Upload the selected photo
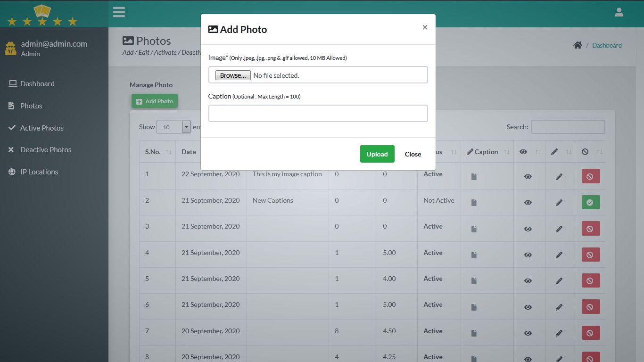The height and width of the screenshot is (362, 644). click(x=377, y=154)
